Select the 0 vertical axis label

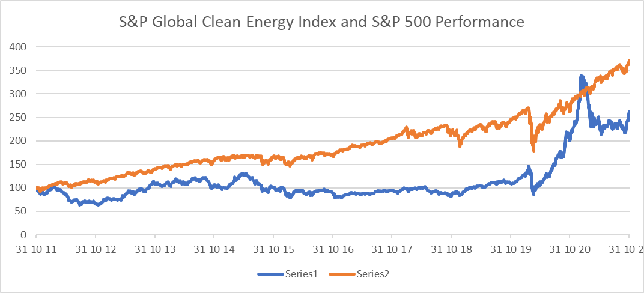coord(26,235)
